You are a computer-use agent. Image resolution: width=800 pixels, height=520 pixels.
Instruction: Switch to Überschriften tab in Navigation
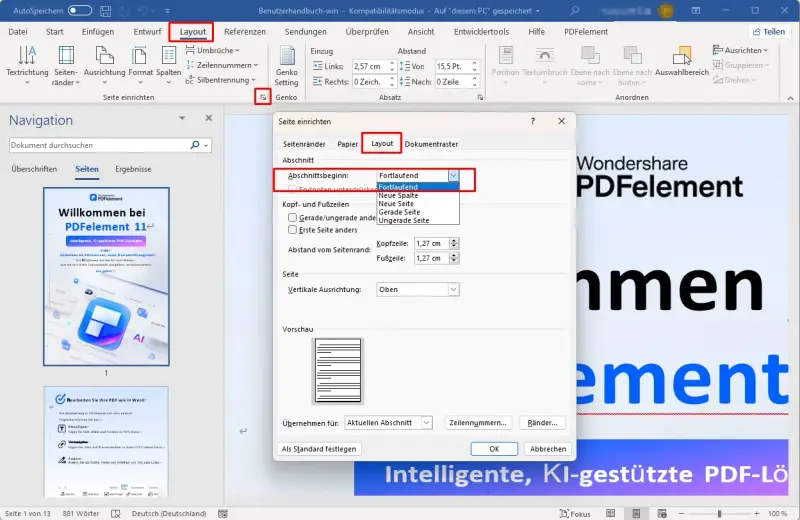[34, 169]
